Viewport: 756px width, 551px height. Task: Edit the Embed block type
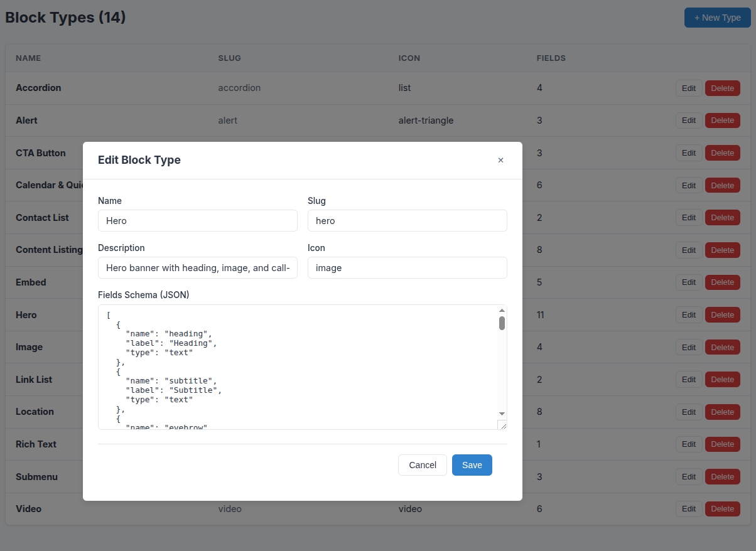click(x=688, y=282)
